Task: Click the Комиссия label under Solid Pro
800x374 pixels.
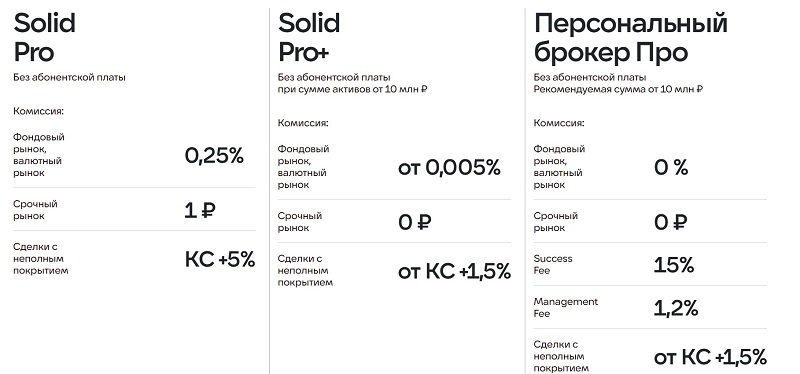Action: point(39,111)
